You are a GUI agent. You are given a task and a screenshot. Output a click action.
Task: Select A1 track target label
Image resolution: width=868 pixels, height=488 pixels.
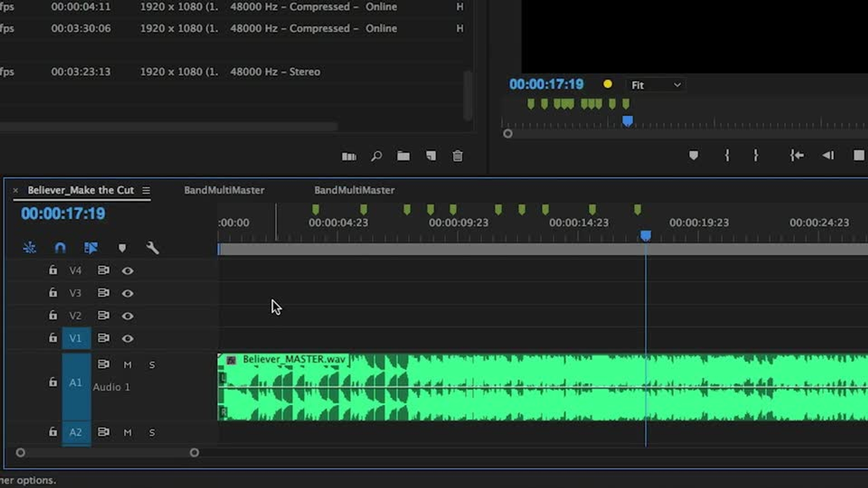tap(76, 386)
